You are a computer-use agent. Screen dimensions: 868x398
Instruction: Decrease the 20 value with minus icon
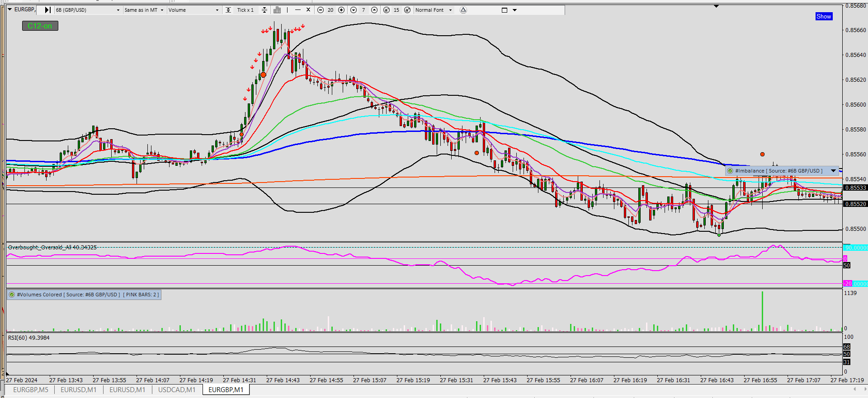click(x=321, y=10)
